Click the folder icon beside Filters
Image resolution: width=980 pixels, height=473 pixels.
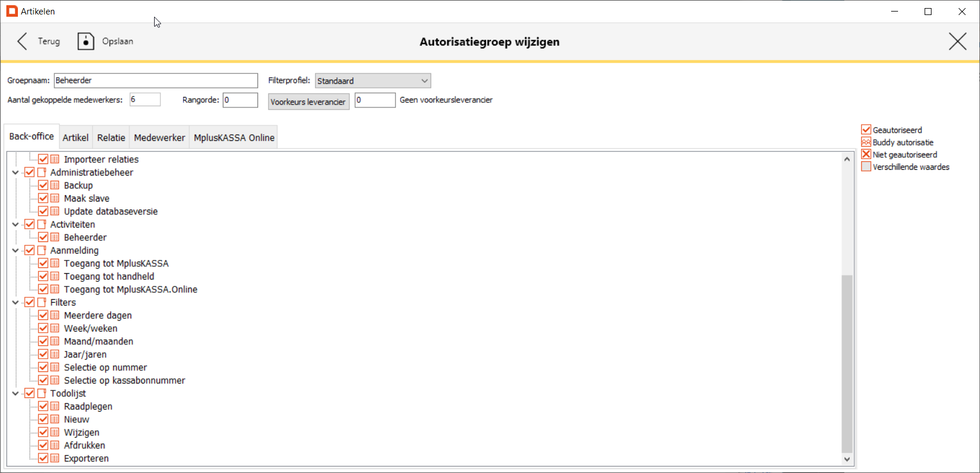42,303
